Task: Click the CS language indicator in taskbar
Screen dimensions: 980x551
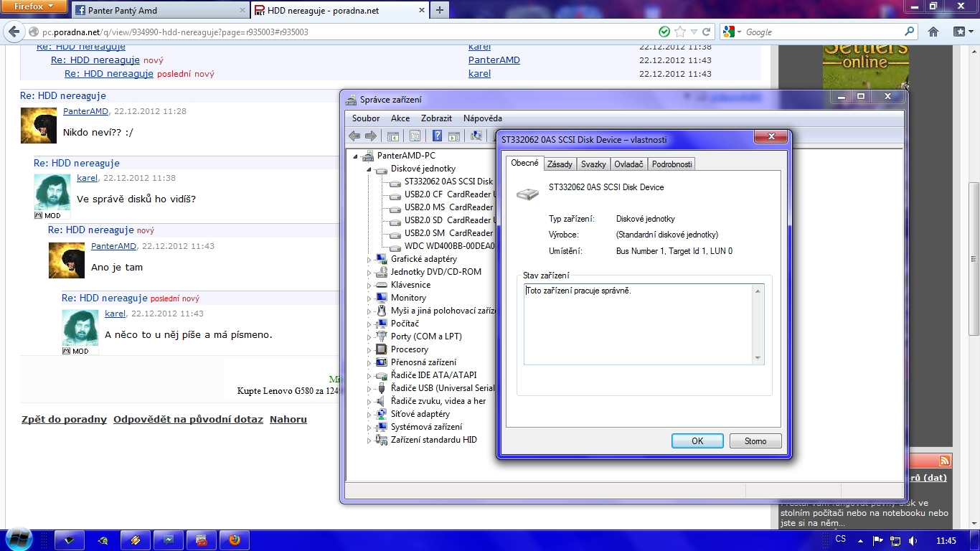Action: tap(841, 540)
